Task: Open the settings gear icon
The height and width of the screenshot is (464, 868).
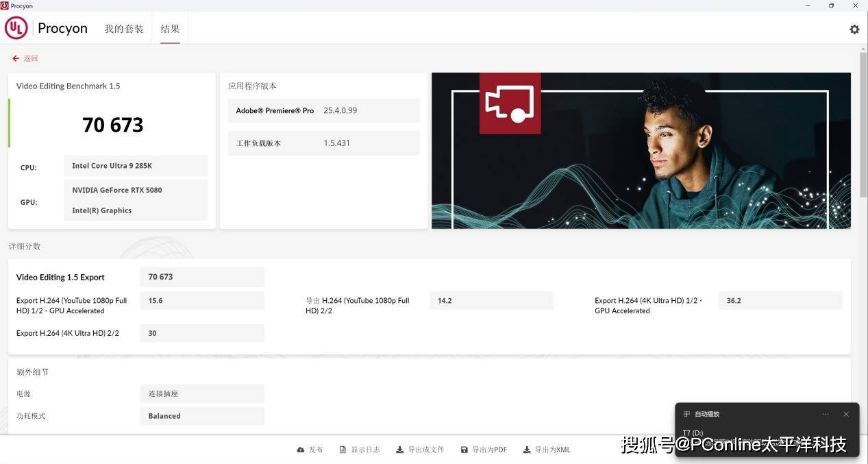Action: [x=854, y=29]
